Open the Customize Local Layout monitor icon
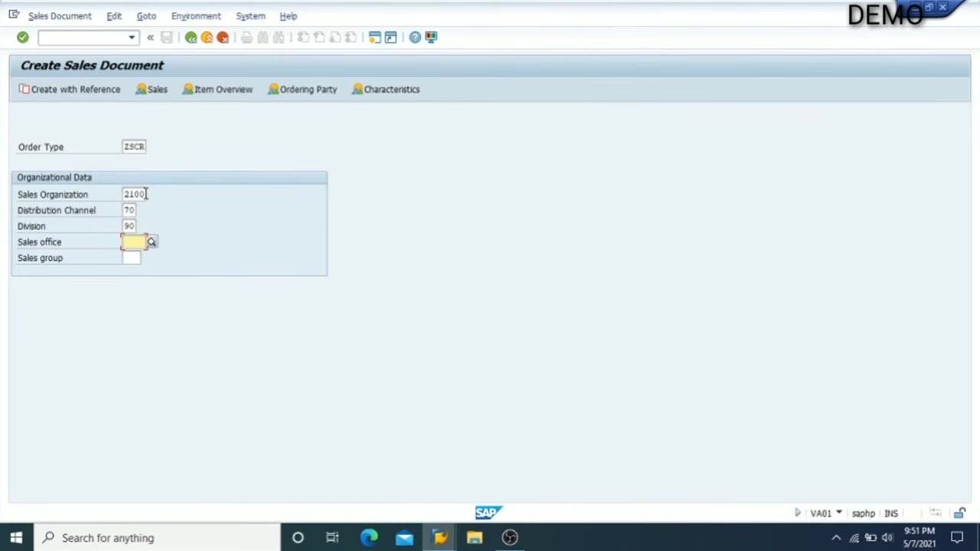 point(431,37)
